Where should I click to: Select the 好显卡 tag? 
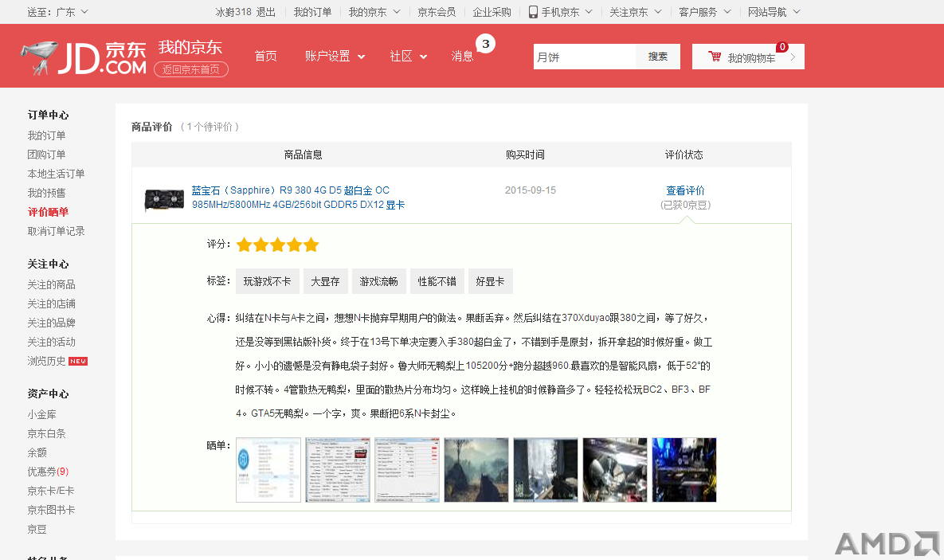(x=490, y=281)
